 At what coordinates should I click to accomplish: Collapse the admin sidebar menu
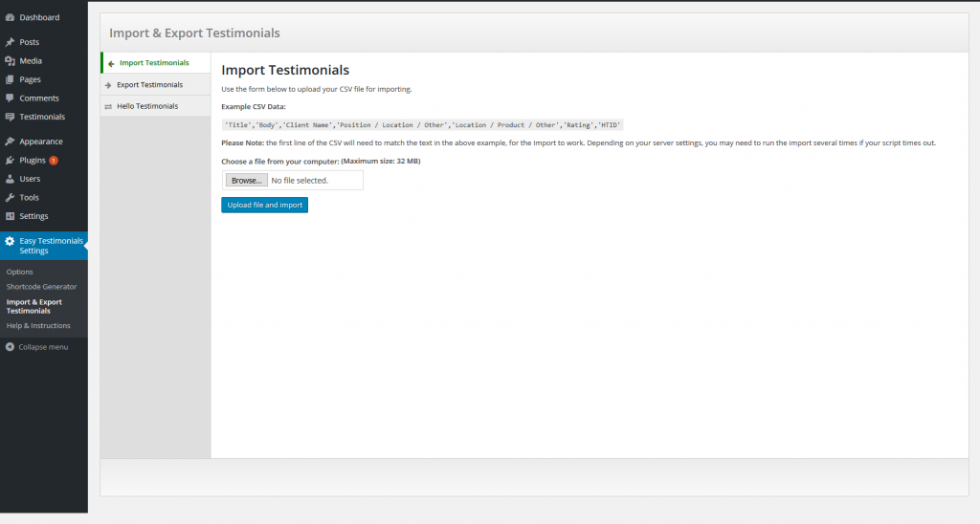36,347
